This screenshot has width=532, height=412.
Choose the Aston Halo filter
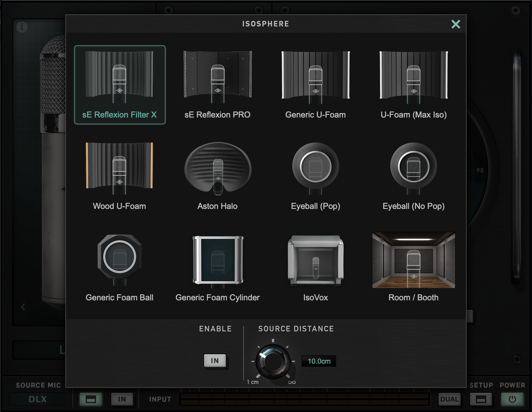[218, 176]
